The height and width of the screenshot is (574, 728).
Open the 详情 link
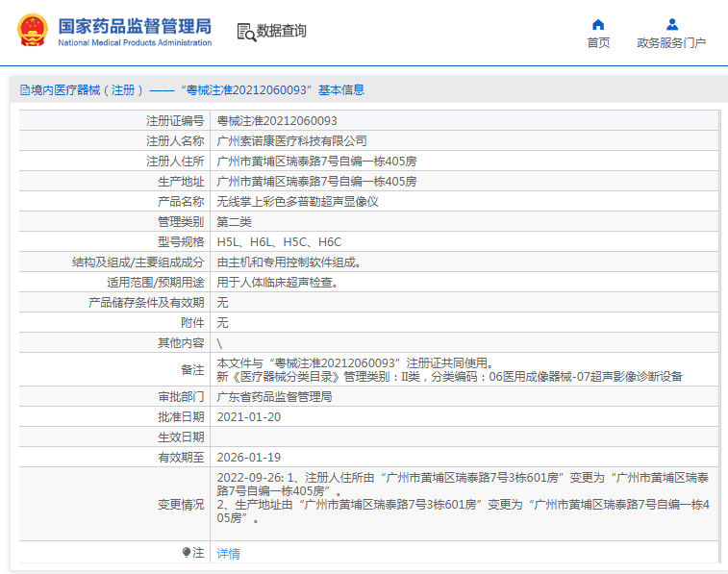coord(229,553)
